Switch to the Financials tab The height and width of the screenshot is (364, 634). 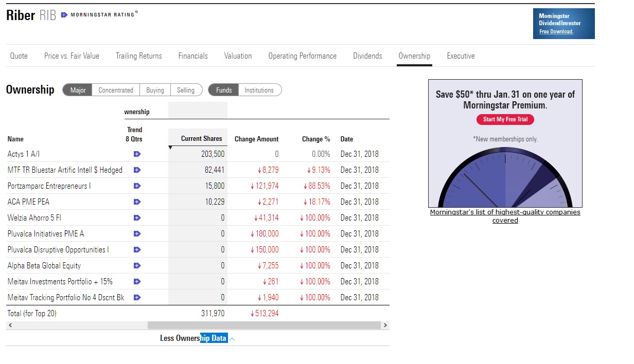[193, 56]
